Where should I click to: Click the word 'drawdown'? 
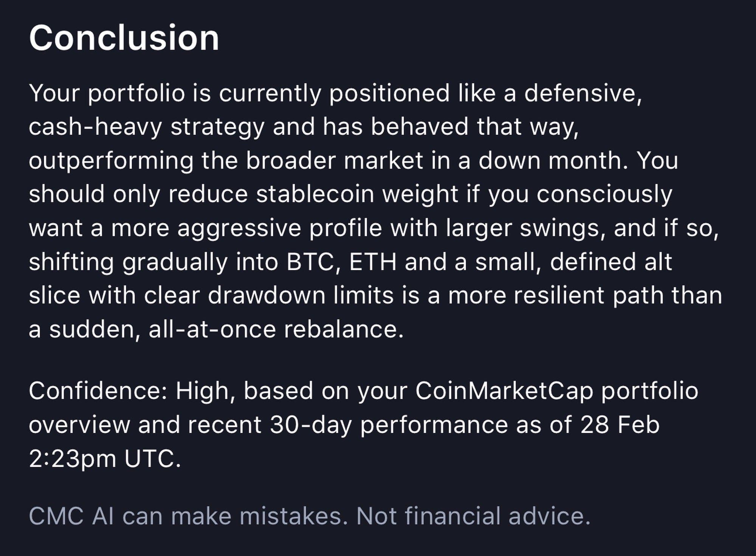(x=266, y=295)
